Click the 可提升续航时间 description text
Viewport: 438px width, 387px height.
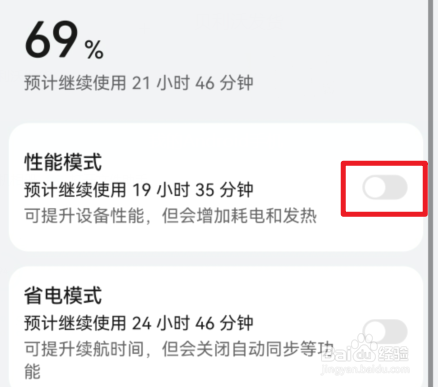coord(84,349)
